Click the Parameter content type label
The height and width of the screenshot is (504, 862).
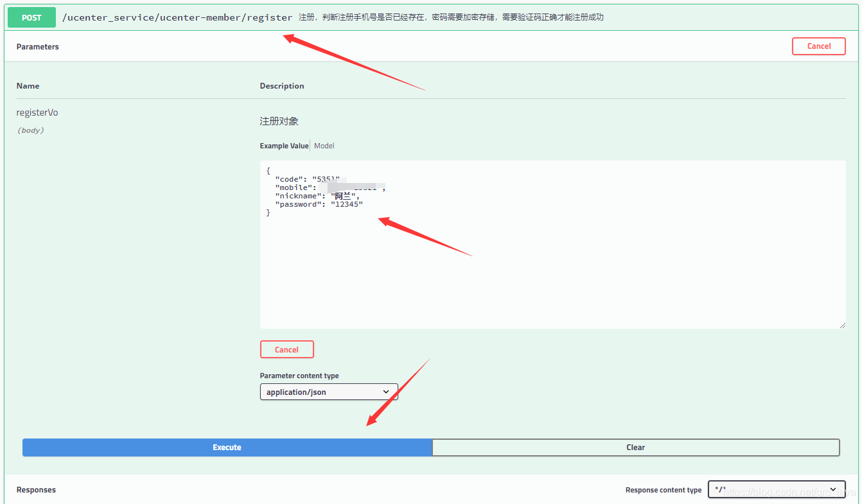[299, 376]
